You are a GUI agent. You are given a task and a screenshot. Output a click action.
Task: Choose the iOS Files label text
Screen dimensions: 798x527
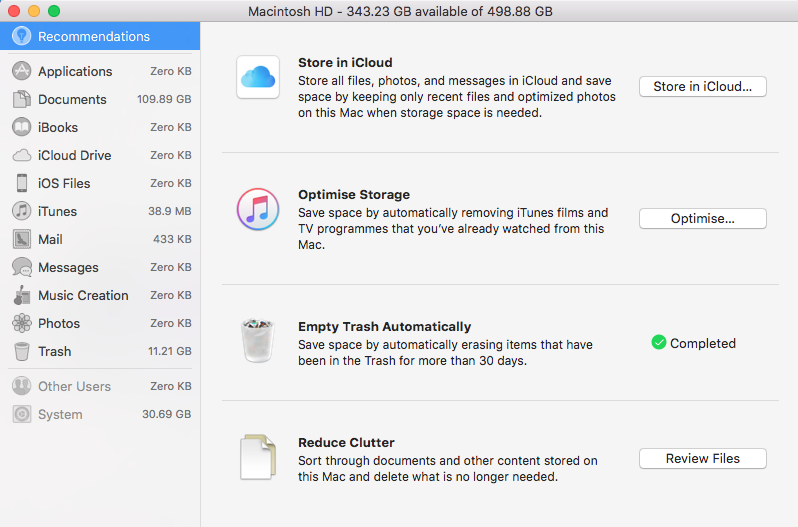(64, 183)
